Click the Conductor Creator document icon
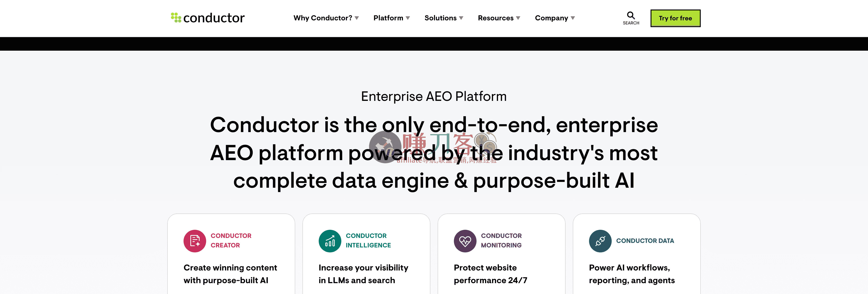This screenshot has width=868, height=294. (x=194, y=241)
